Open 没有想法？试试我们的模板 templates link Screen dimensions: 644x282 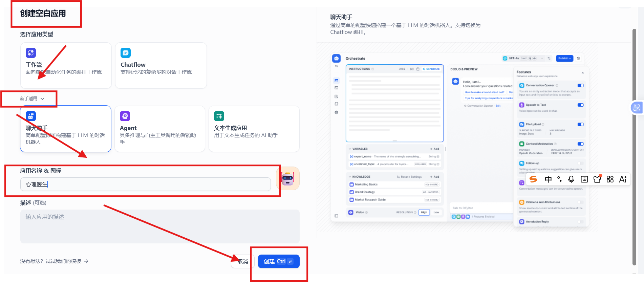pyautogui.click(x=54, y=261)
